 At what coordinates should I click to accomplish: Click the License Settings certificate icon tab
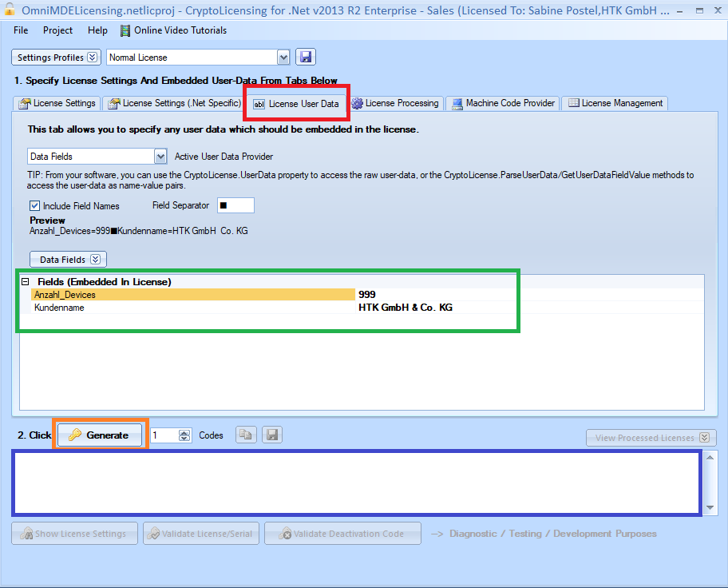point(25,103)
